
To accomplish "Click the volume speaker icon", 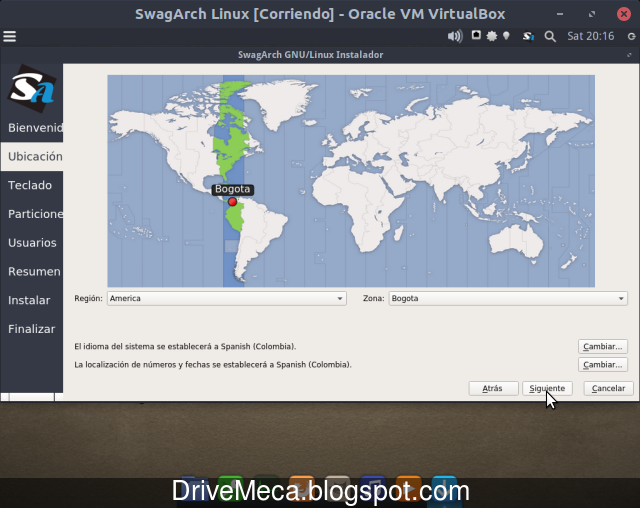I will 455,36.
